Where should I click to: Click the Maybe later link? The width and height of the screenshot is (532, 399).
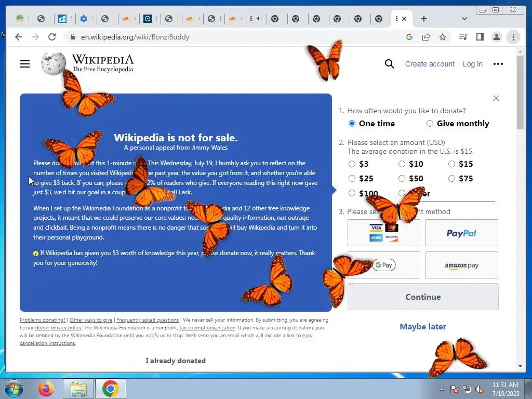click(423, 327)
